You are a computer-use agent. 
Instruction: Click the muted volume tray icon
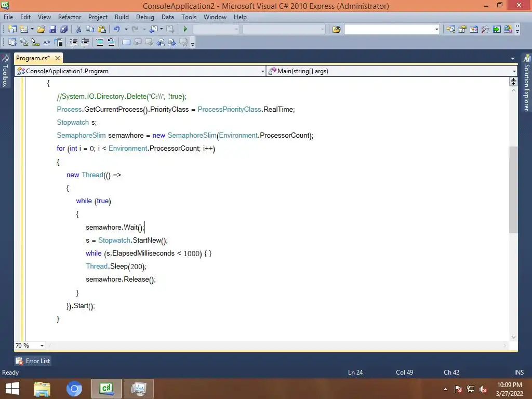coord(483,389)
